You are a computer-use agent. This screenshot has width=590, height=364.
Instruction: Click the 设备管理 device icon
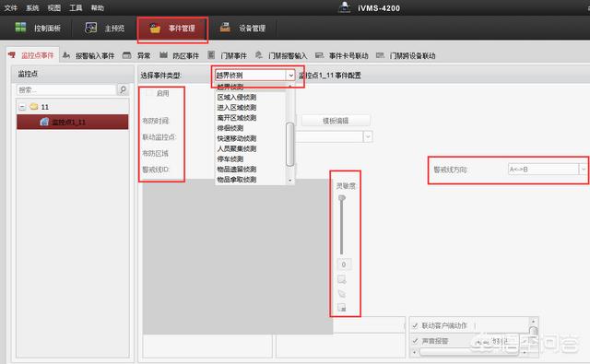[225, 27]
